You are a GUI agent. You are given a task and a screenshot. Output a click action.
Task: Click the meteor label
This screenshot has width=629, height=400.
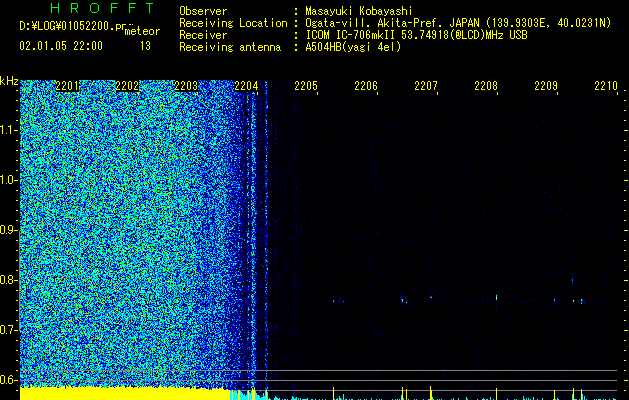click(x=142, y=31)
